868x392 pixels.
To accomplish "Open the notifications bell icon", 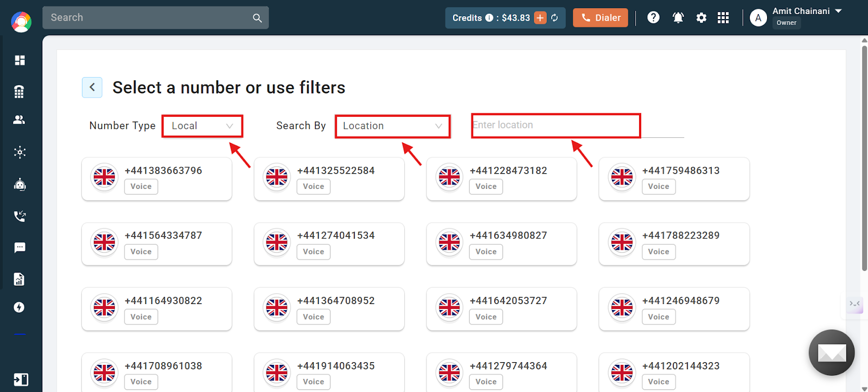I will point(678,18).
